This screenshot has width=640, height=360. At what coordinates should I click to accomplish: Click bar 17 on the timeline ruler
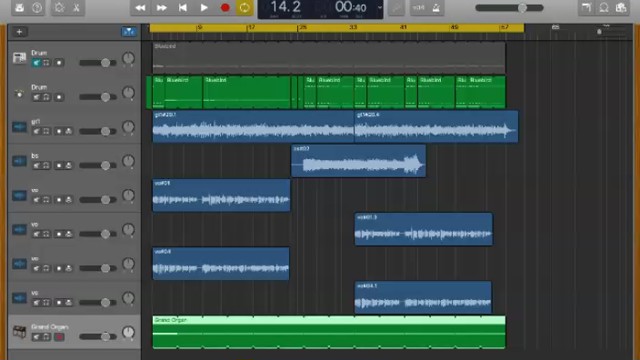[250, 27]
